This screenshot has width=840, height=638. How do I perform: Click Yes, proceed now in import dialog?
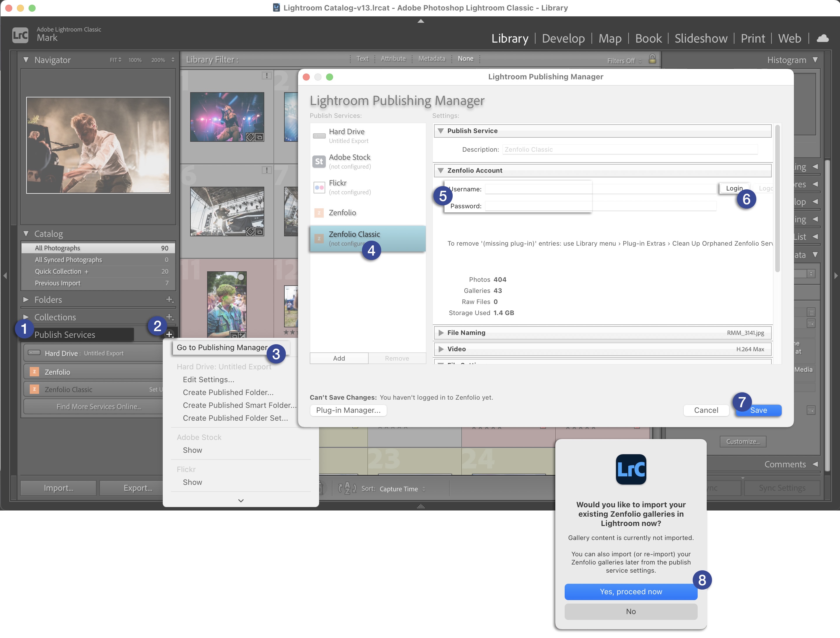[631, 592]
